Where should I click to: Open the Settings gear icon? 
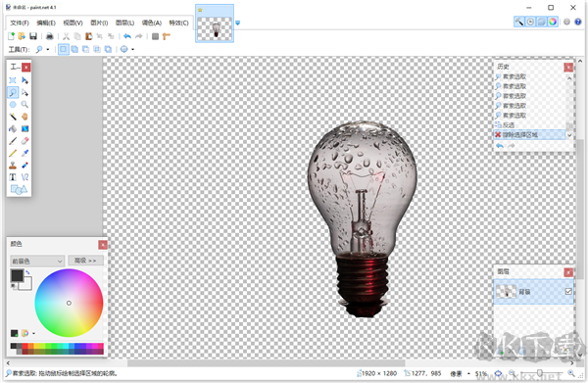click(x=566, y=22)
